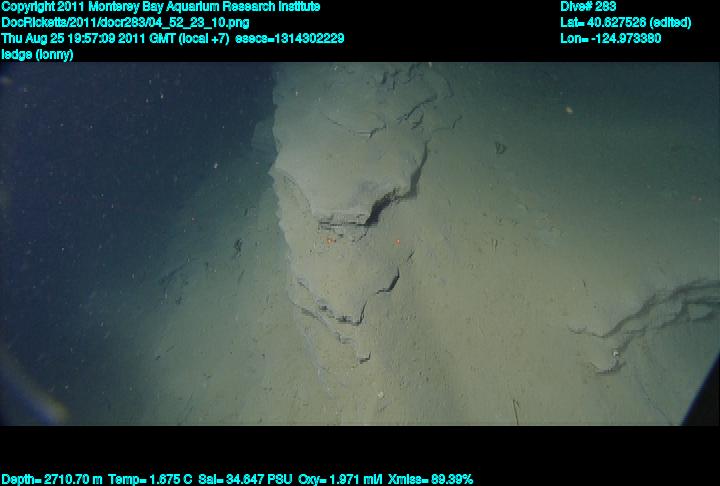Click the 'Lon= -124.973380' readout
The width and height of the screenshot is (720, 486).
click(610, 38)
